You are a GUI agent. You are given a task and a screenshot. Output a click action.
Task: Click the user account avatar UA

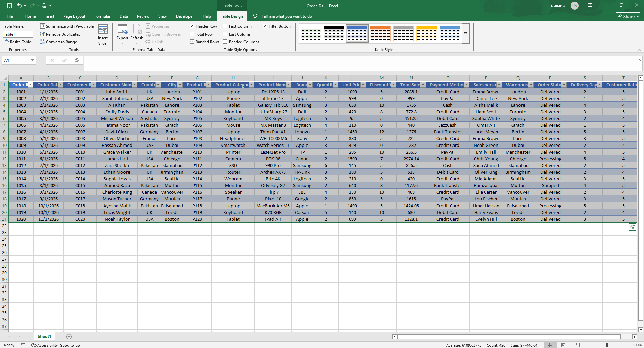(x=575, y=6)
